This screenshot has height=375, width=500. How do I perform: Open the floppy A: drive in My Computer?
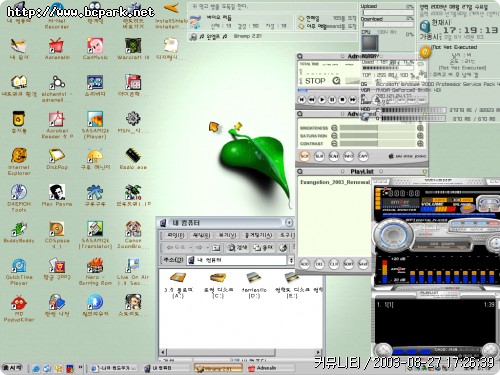coord(178,285)
